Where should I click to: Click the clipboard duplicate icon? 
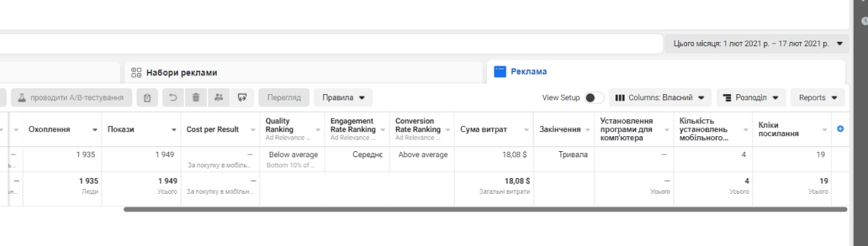pos(147,98)
